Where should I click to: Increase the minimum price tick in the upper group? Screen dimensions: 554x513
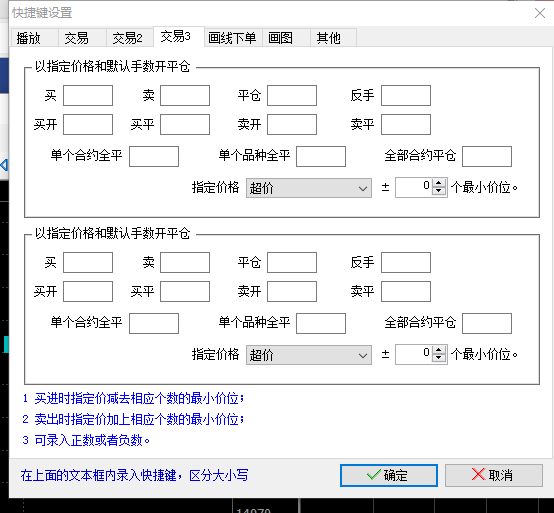(x=438, y=183)
